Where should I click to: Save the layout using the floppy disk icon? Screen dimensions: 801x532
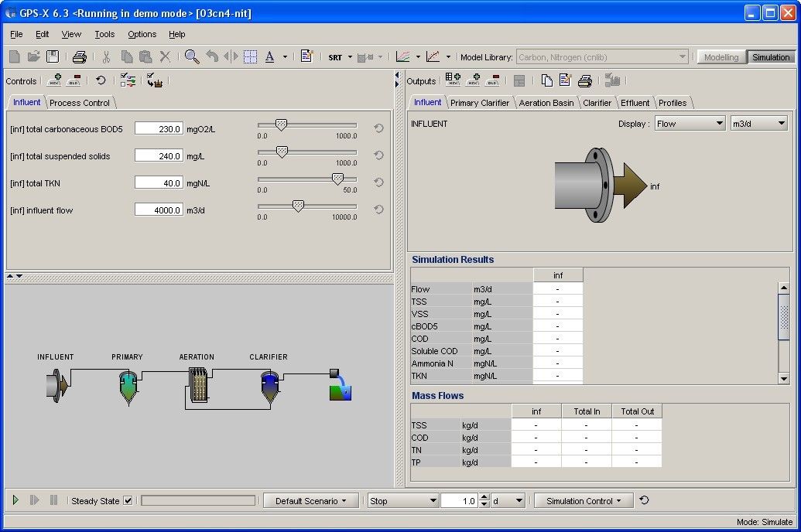[x=53, y=56]
